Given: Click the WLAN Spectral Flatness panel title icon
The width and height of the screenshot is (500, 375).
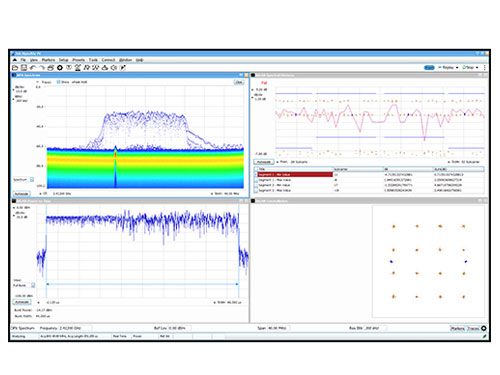Looking at the screenshot, I should (x=253, y=75).
